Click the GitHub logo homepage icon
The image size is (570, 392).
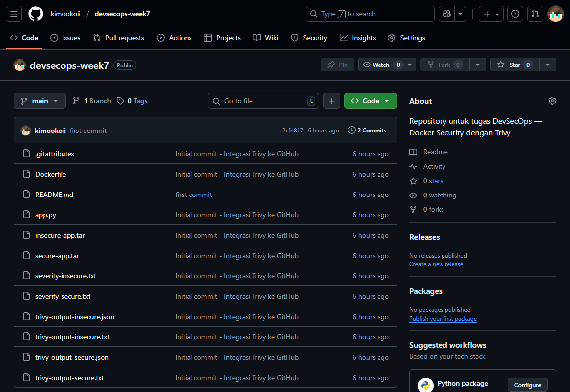(36, 14)
